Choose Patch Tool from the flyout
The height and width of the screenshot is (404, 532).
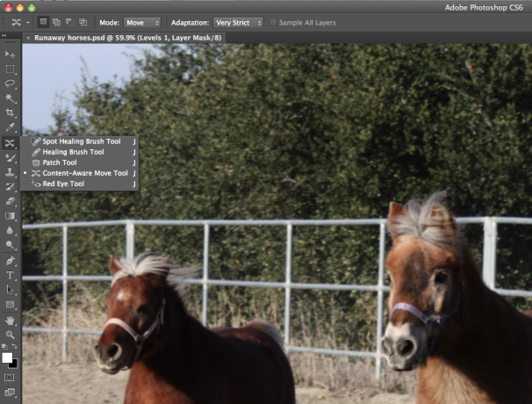60,162
